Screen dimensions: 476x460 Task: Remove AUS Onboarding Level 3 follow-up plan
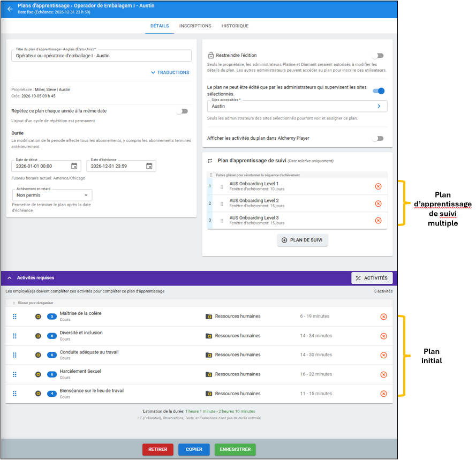(x=378, y=221)
